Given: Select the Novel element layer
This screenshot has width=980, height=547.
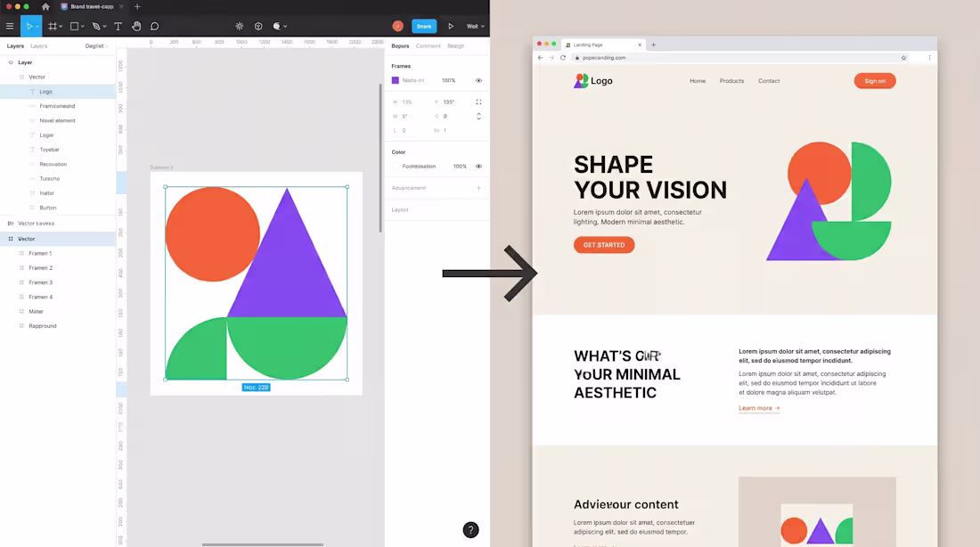Looking at the screenshot, I should point(58,120).
